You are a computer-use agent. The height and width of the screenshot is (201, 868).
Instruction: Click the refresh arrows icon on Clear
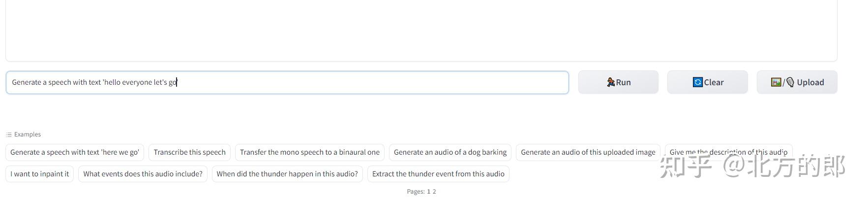click(698, 82)
